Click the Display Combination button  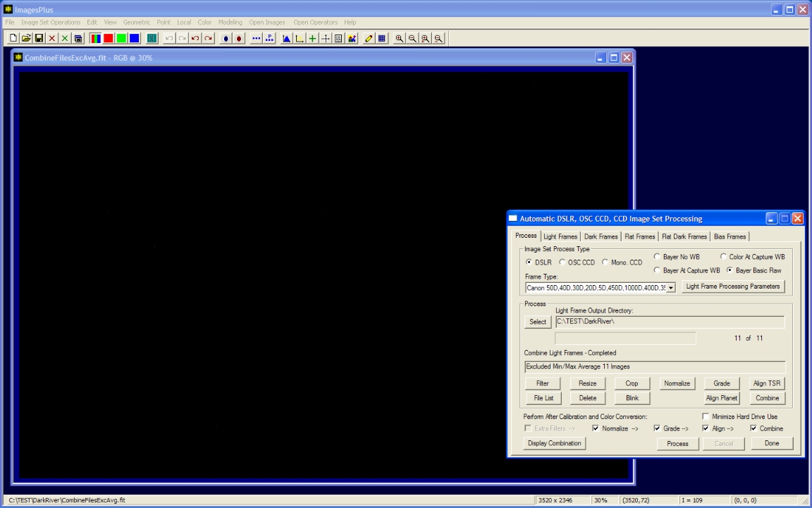tap(554, 443)
